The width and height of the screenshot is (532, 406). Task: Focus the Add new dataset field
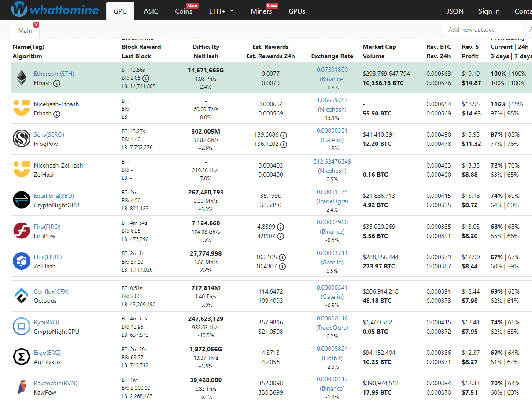click(483, 30)
